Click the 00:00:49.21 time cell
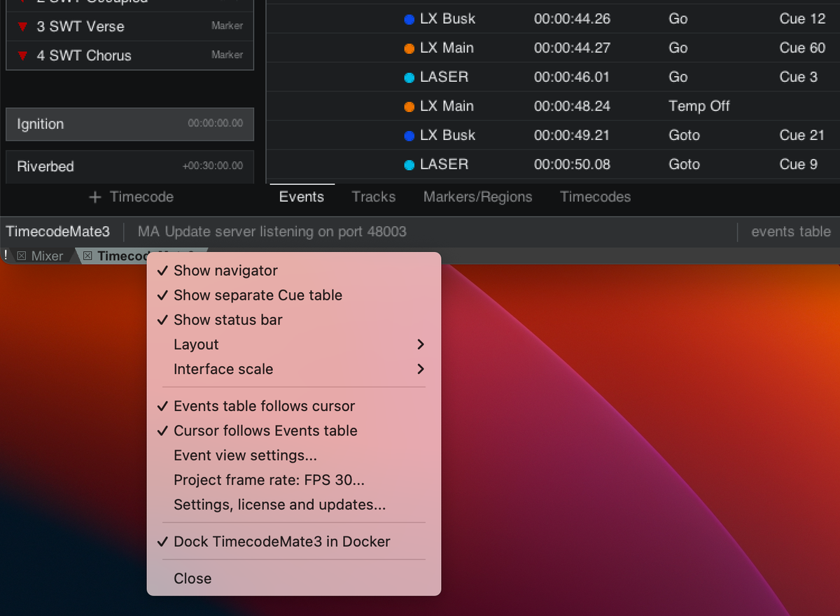This screenshot has height=616, width=840. [572, 135]
